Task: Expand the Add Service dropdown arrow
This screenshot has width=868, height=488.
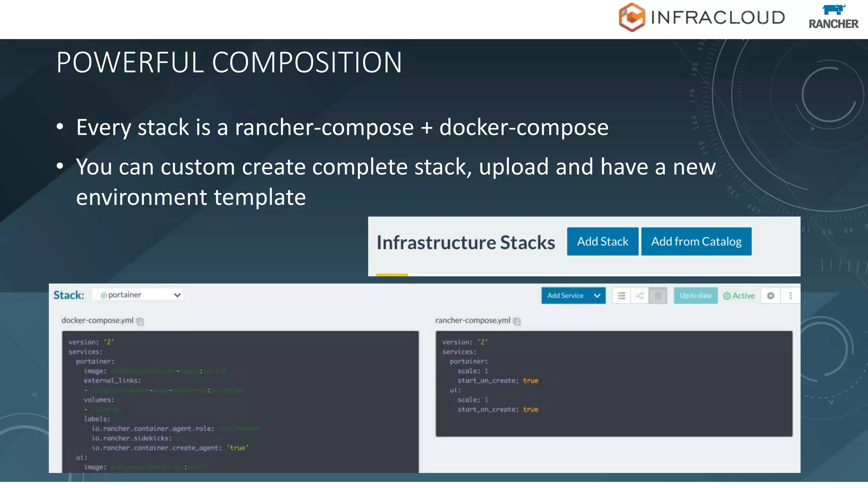Action: (x=597, y=296)
